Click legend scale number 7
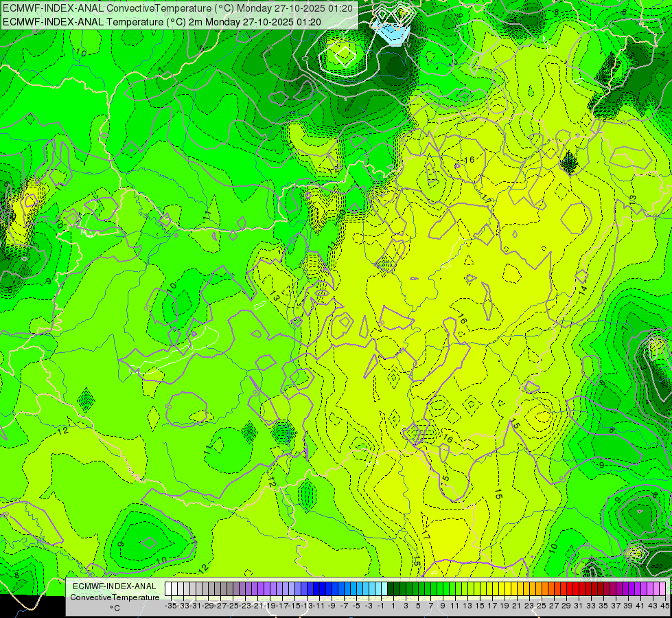The width and height of the screenshot is (672, 618). [x=430, y=606]
